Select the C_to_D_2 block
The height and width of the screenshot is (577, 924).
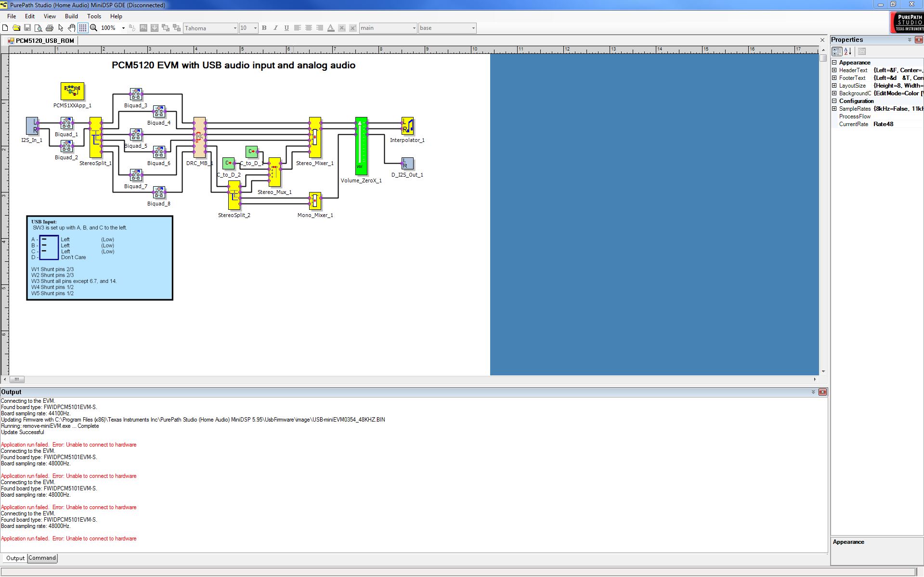tap(228, 164)
